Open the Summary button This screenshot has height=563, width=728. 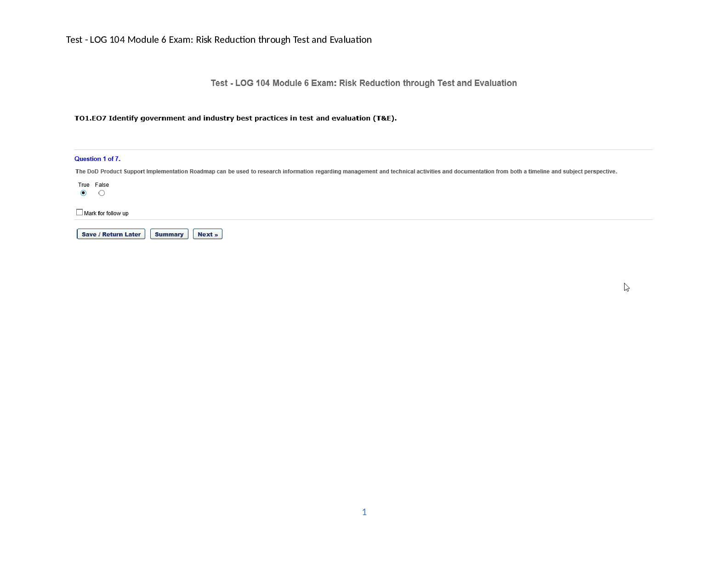tap(169, 234)
